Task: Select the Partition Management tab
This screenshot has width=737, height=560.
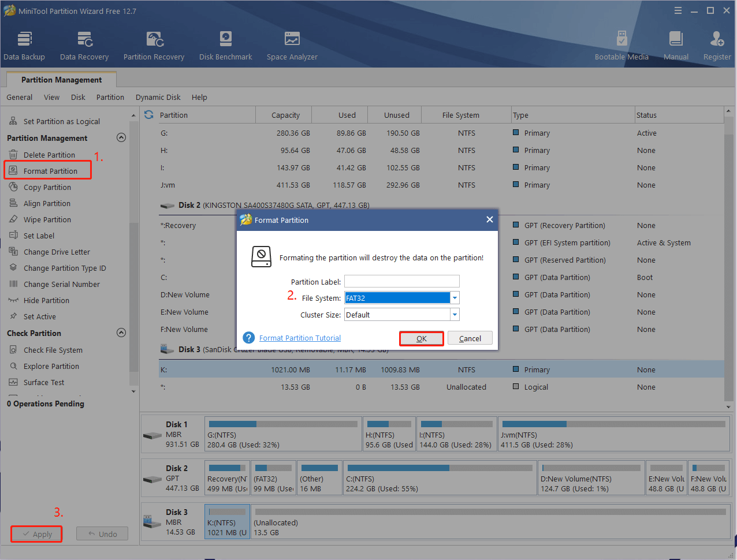Action: click(x=61, y=80)
